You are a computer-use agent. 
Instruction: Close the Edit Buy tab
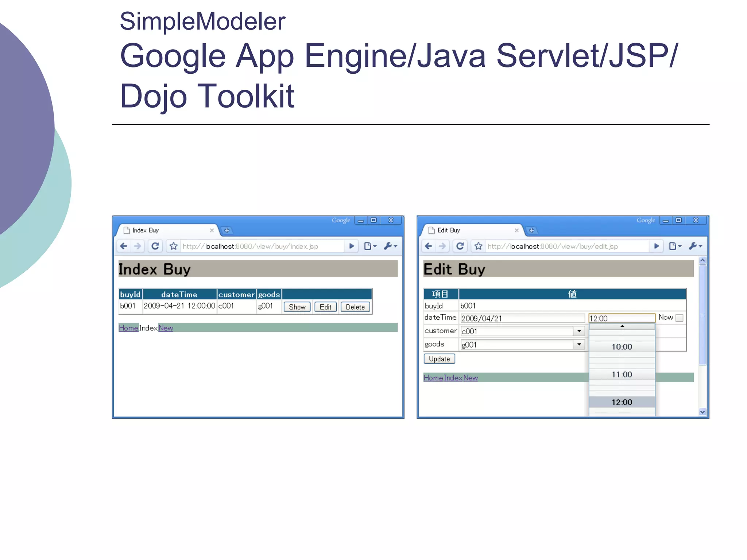tap(516, 230)
